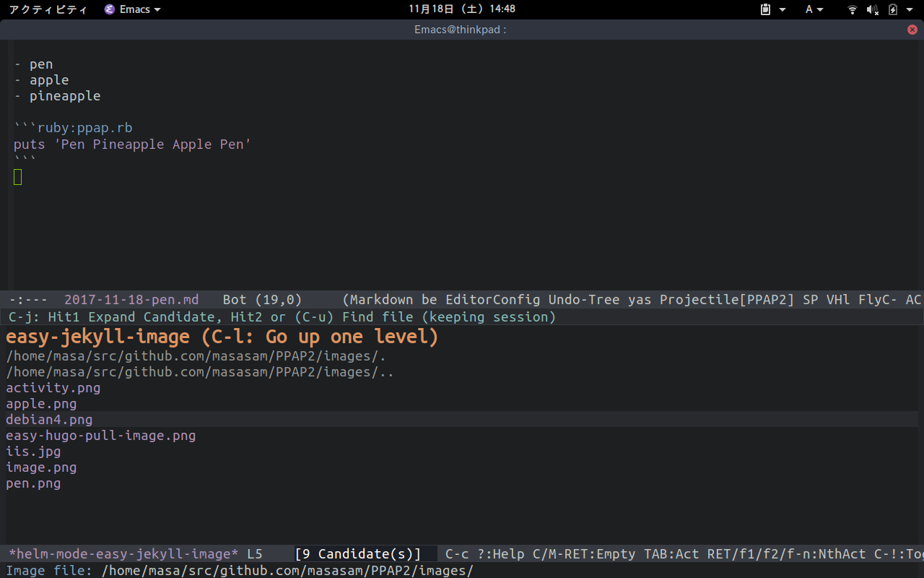The image size is (924, 578).
Task: Select apple.png candidate
Action: coord(41,404)
